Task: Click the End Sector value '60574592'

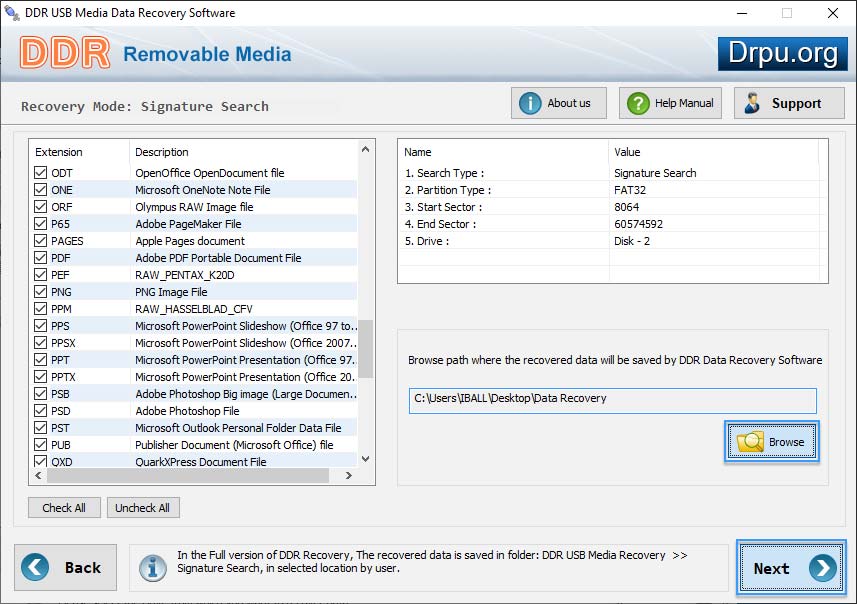Action: [638, 224]
